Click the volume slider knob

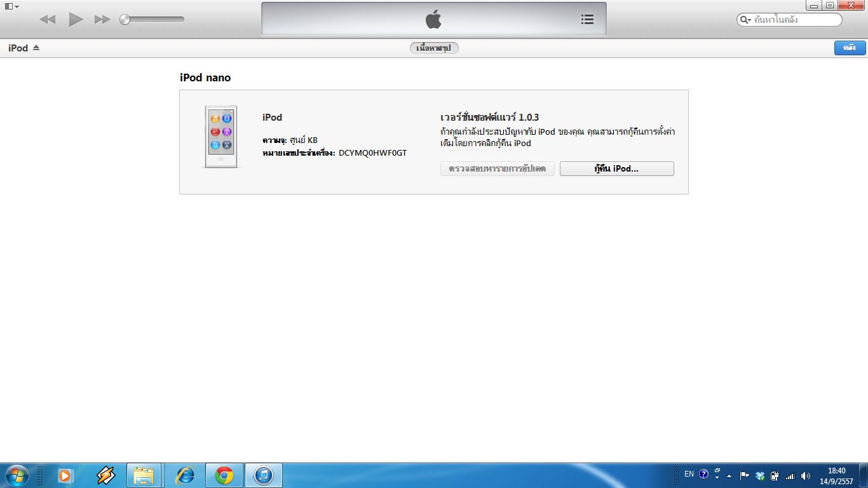click(125, 20)
